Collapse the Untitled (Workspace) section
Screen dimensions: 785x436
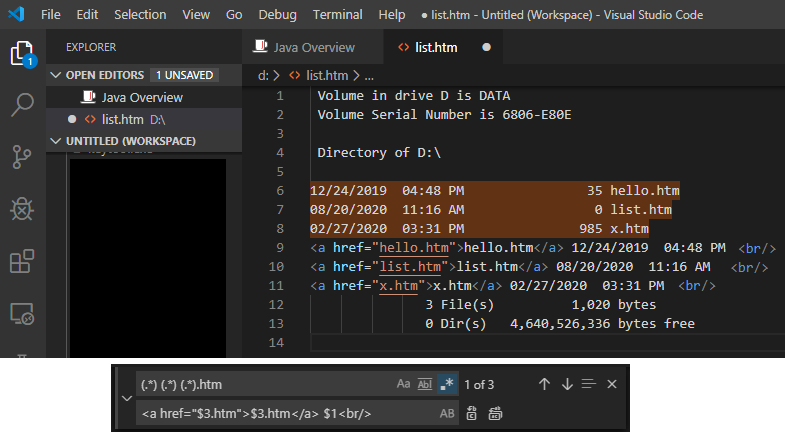click(55, 141)
